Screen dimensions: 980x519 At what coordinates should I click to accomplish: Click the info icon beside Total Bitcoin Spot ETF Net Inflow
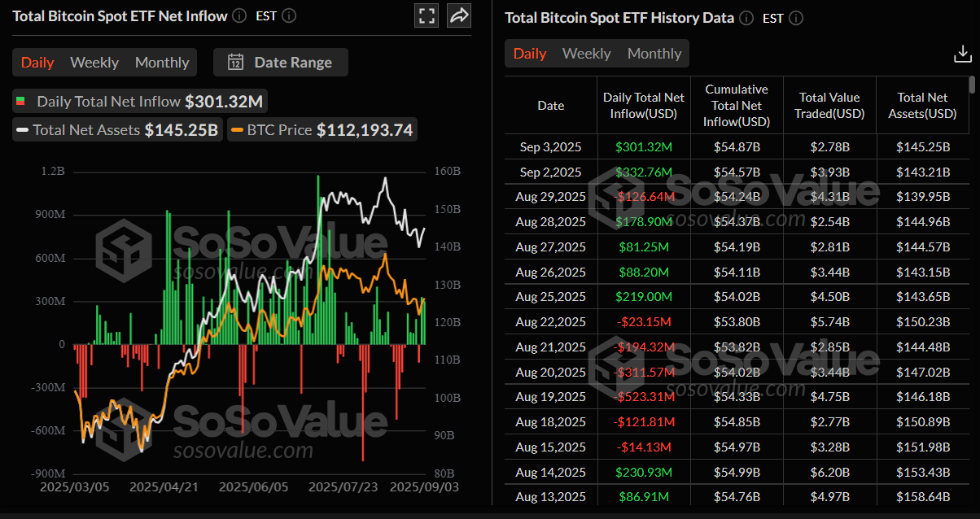pyautogui.click(x=239, y=15)
